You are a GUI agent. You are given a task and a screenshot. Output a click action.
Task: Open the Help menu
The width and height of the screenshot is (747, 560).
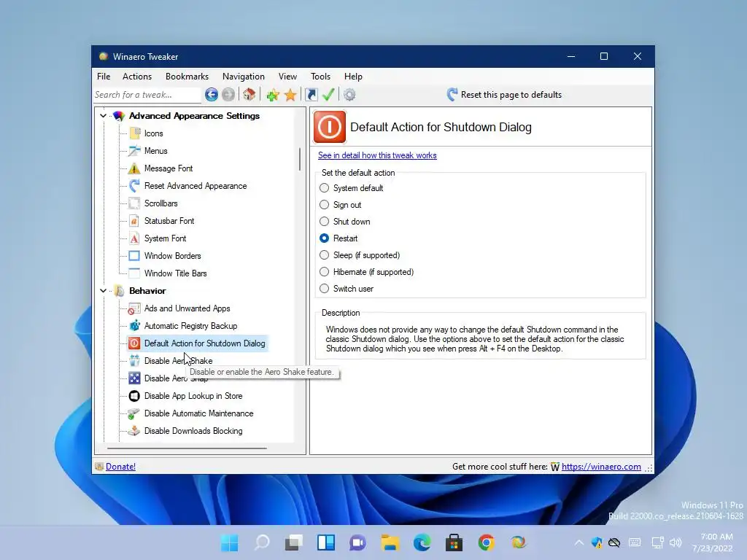[354, 76]
